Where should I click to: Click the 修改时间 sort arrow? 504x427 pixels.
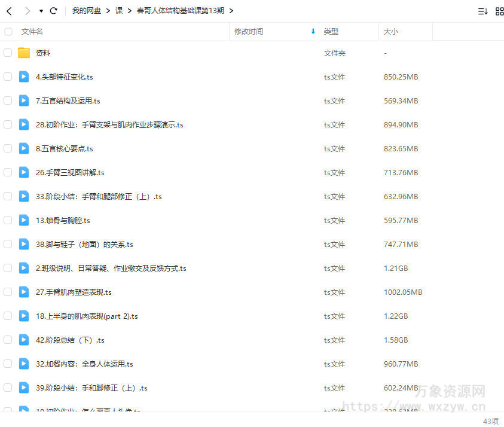(313, 32)
